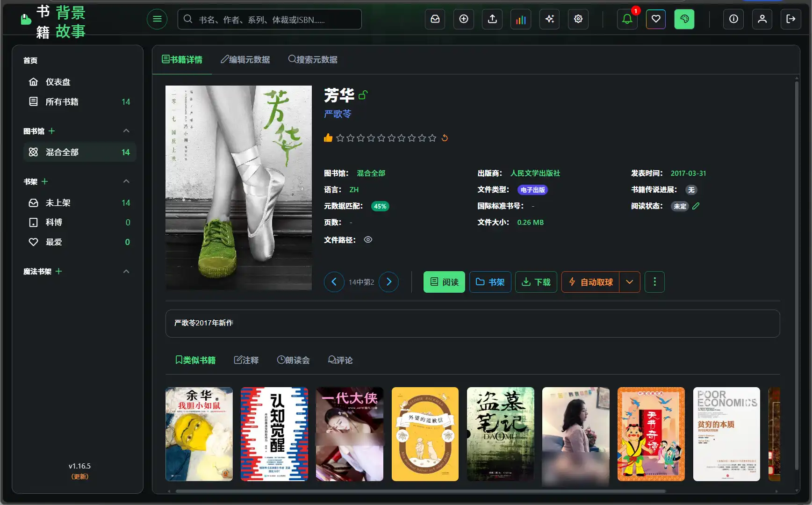This screenshot has height=505, width=812.
Task: Collapse the 图书馆 section chevron
Action: [x=126, y=131]
